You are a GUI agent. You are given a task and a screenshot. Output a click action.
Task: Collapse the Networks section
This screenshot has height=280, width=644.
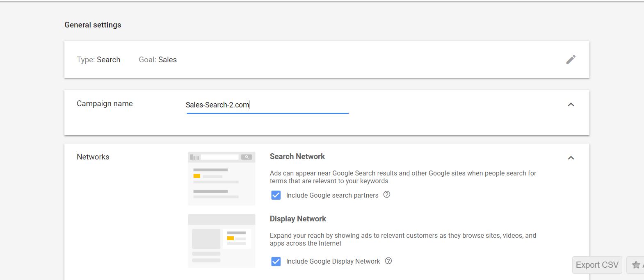click(571, 158)
